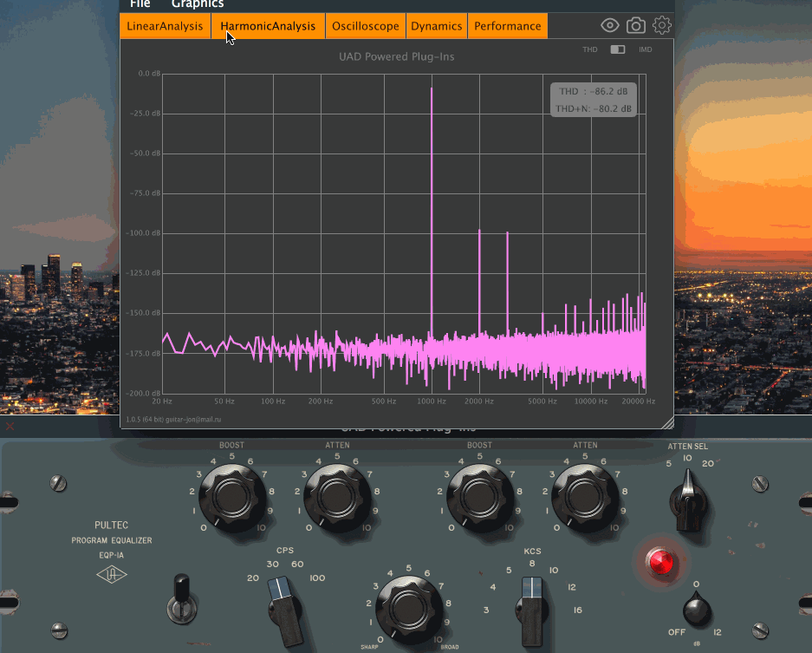Click the Universal Audio diamond logo
The width and height of the screenshot is (812, 653).
pyautogui.click(x=111, y=575)
